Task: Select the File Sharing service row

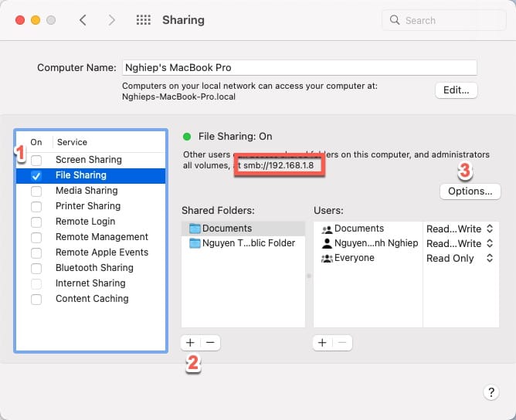Action: pyautogui.click(x=91, y=175)
